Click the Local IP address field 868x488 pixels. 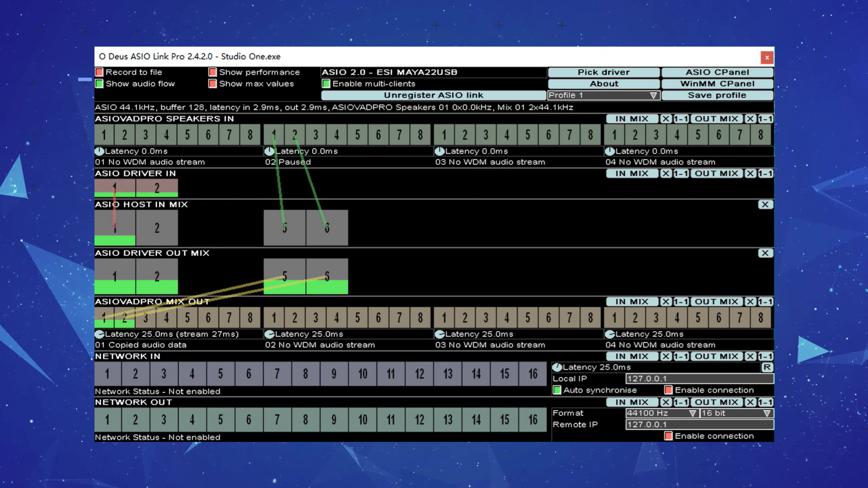(699, 379)
